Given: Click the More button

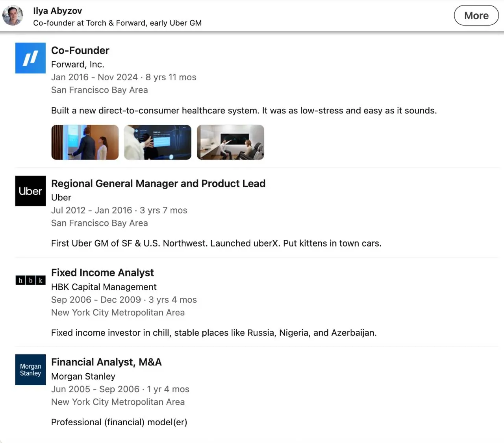Looking at the screenshot, I should [476, 15].
